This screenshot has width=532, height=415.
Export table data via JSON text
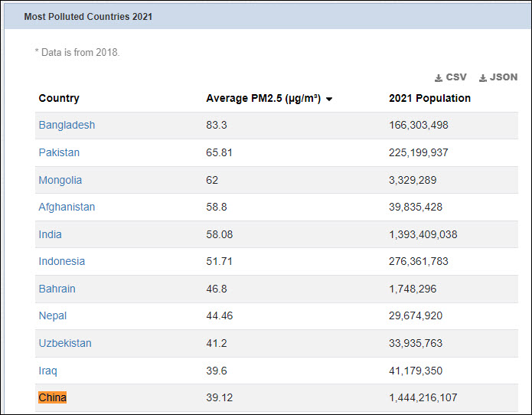tap(504, 77)
